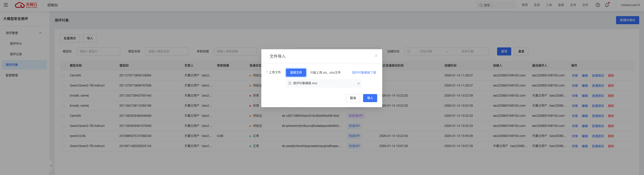644x175 pixels.
Task: Open the hamburger menu icon
Action: tap(6, 5)
